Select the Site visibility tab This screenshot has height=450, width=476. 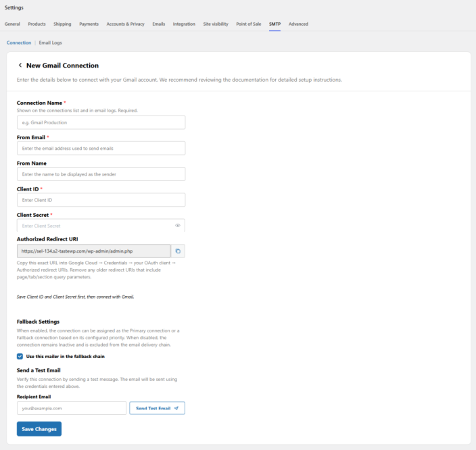pos(216,24)
